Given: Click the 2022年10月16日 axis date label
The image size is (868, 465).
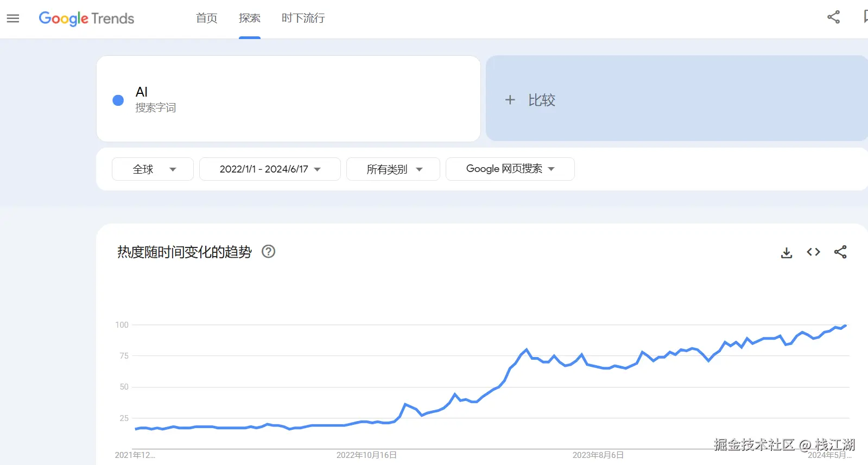Looking at the screenshot, I should click(x=366, y=455).
